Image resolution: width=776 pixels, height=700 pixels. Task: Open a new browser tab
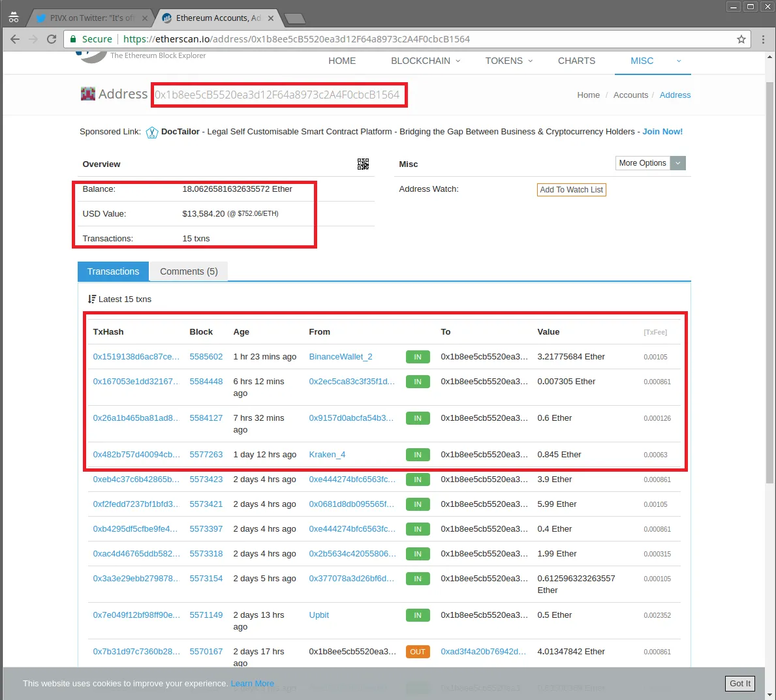(295, 19)
